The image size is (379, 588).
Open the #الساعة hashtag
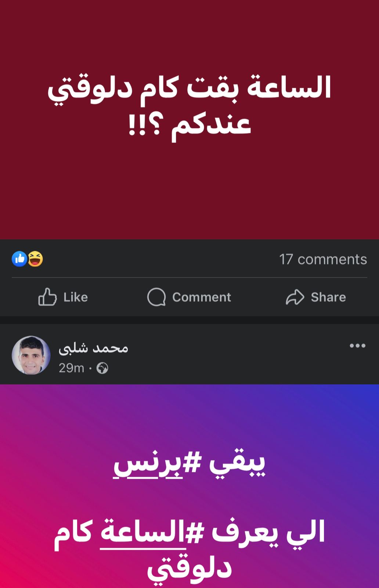pyautogui.click(x=152, y=532)
